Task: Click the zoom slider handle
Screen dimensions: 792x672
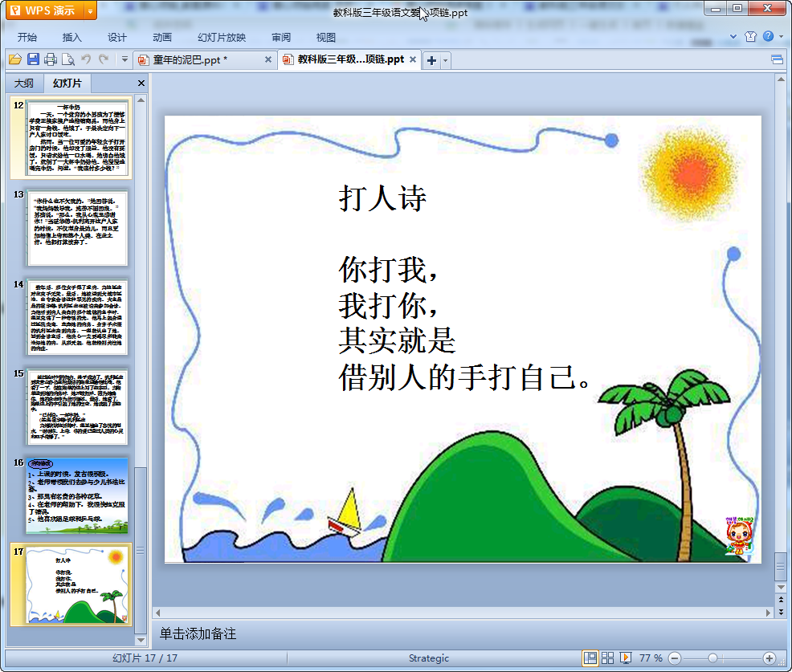Action: click(x=712, y=658)
